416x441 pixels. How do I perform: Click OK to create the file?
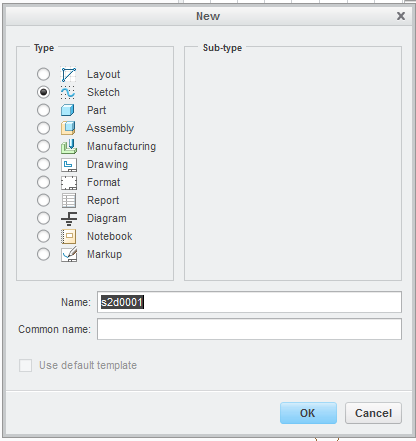pyautogui.click(x=308, y=413)
